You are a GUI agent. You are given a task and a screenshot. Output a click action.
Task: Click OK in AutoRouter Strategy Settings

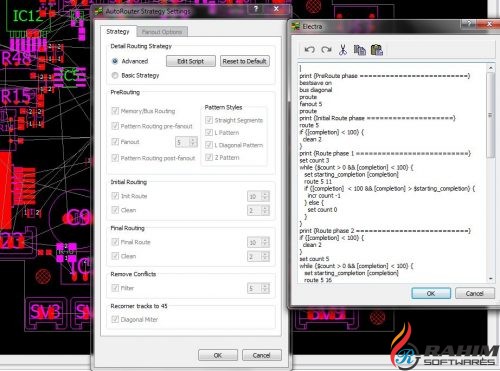(x=218, y=355)
